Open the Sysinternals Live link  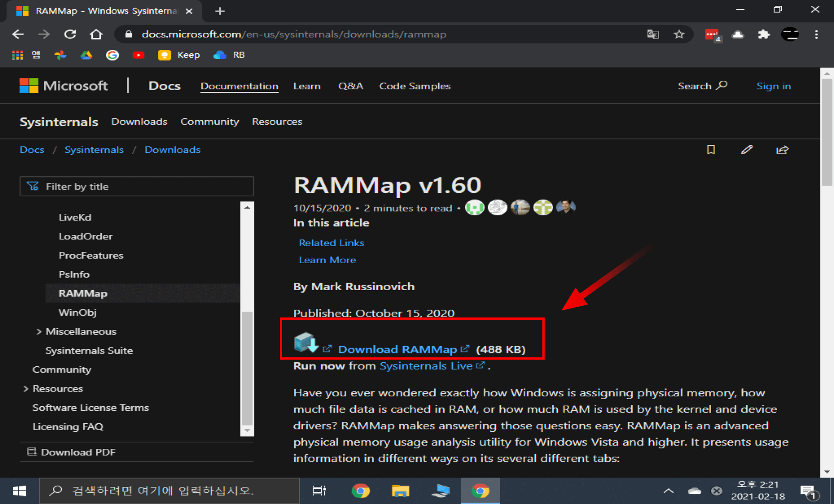[x=427, y=365]
